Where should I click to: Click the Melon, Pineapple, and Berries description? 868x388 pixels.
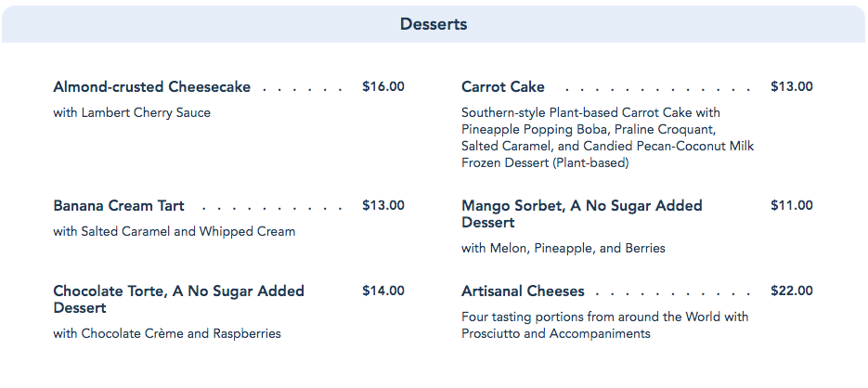tap(564, 249)
